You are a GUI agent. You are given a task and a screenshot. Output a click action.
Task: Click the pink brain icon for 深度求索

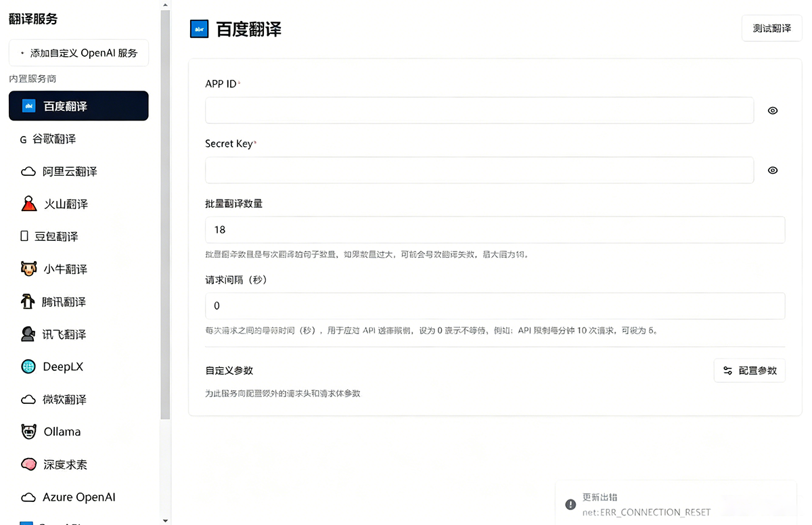tap(28, 464)
